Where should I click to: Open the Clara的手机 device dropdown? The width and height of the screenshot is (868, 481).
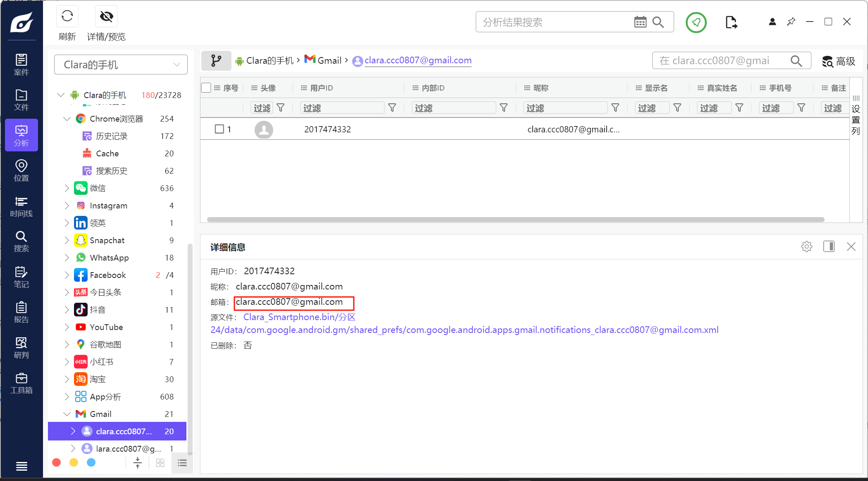point(121,65)
